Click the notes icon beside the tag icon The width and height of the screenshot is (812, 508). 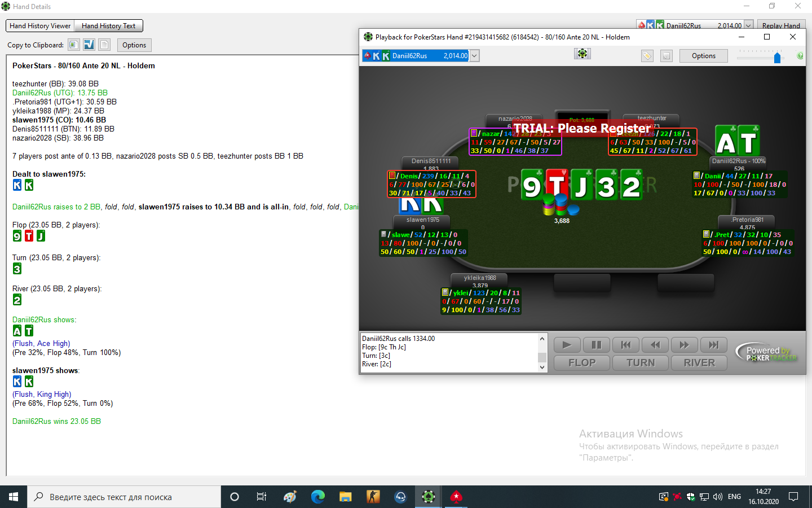click(667, 56)
